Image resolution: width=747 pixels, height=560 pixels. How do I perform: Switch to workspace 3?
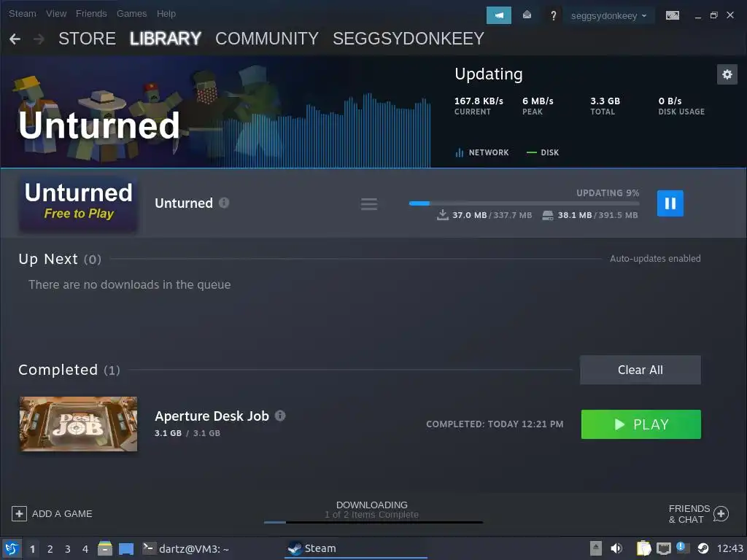(68, 549)
